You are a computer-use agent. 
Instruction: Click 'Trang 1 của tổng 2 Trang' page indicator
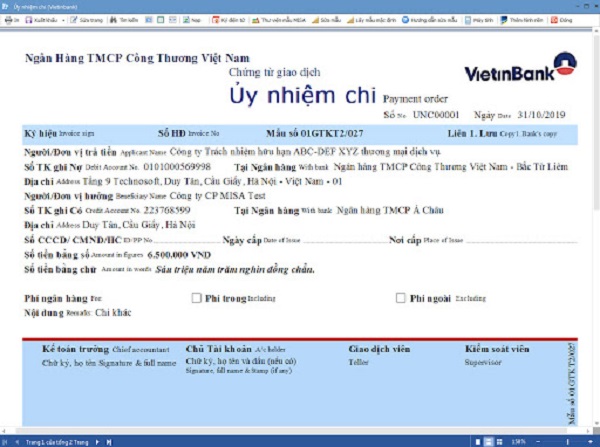pos(57,442)
